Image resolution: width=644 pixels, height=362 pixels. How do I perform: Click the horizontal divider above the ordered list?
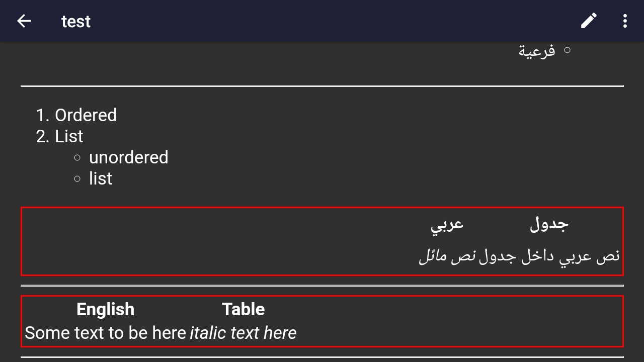click(322, 85)
